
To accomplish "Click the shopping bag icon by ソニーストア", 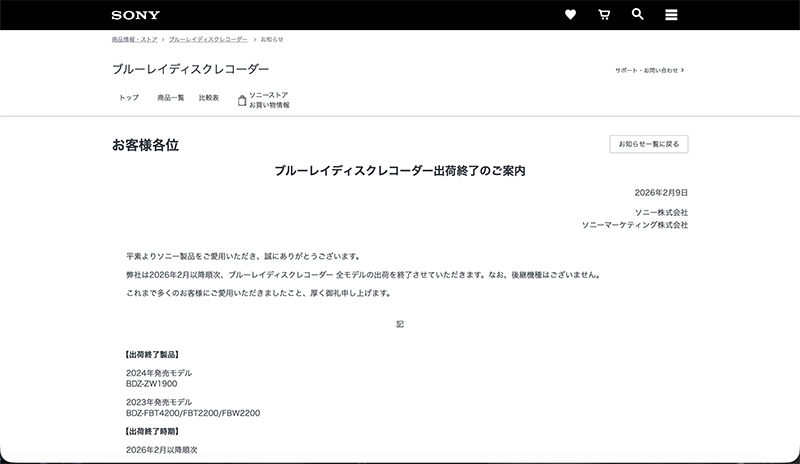I will click(242, 100).
